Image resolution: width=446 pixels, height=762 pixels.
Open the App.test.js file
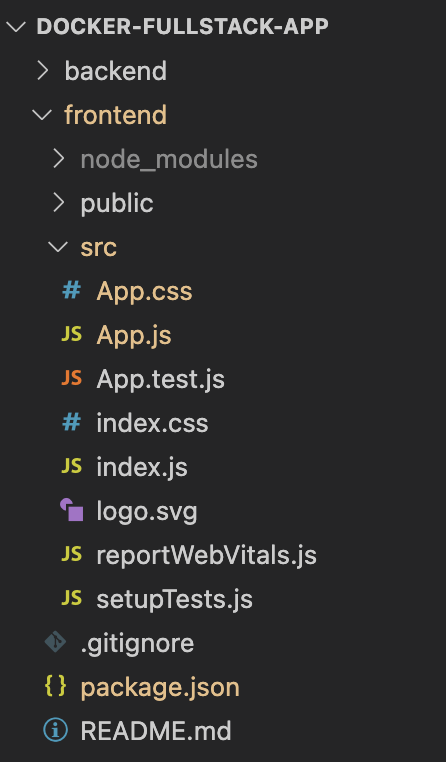pos(160,380)
